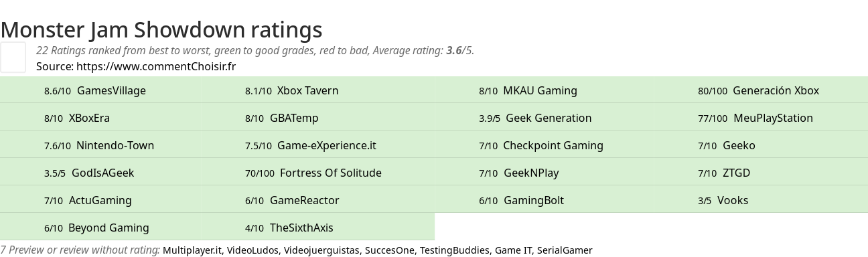Open the https://www.commentChoisir.fr source link

pos(156,66)
